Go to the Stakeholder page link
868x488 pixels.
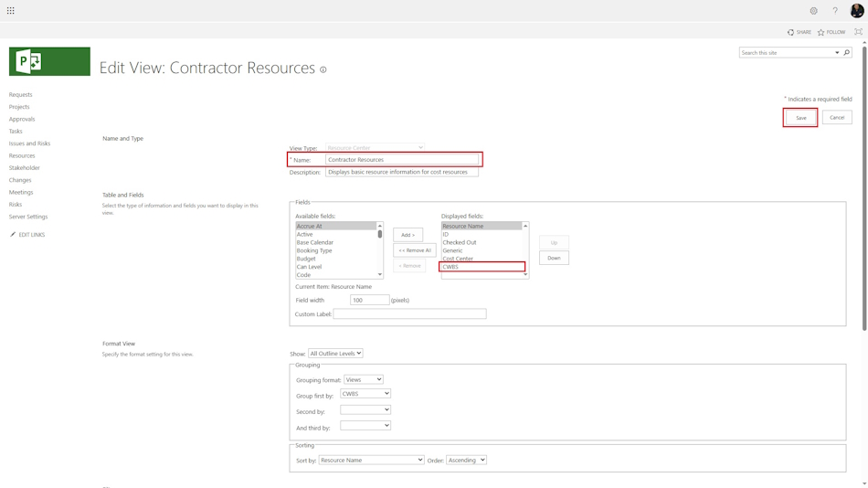(x=25, y=168)
